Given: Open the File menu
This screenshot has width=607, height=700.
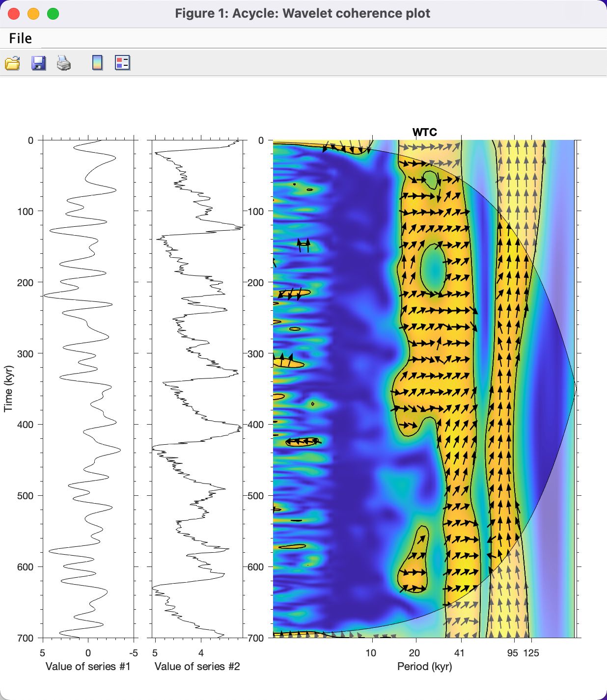Looking at the screenshot, I should pyautogui.click(x=21, y=38).
